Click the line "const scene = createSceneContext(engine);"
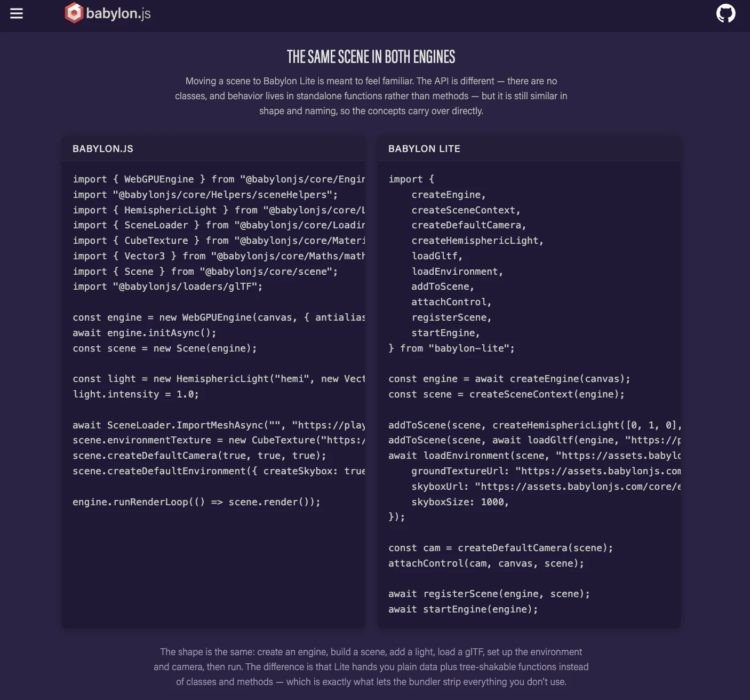750x700 pixels. coord(507,394)
